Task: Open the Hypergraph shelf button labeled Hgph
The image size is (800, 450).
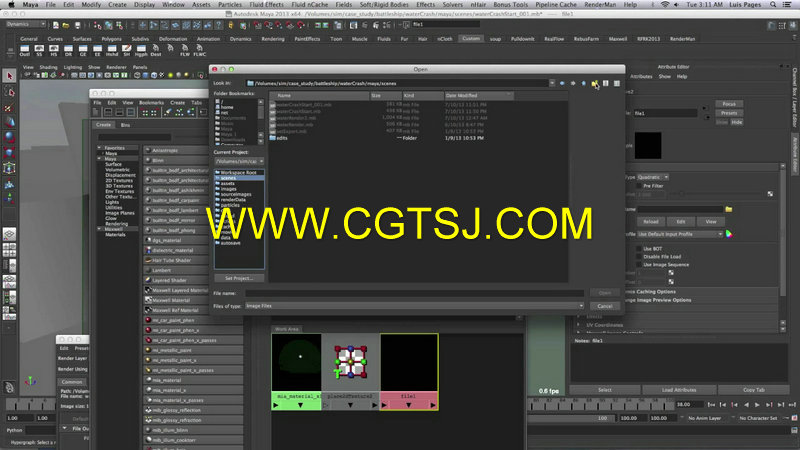Action: (x=141, y=50)
